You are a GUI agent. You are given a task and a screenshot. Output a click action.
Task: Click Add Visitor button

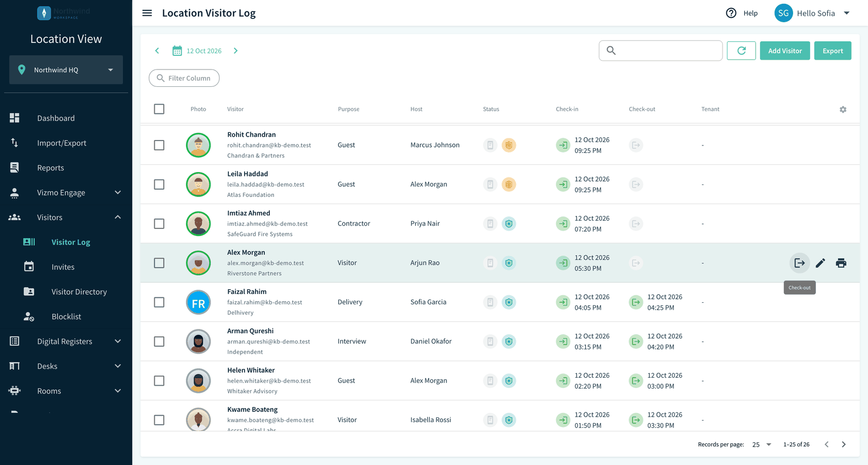[784, 51]
